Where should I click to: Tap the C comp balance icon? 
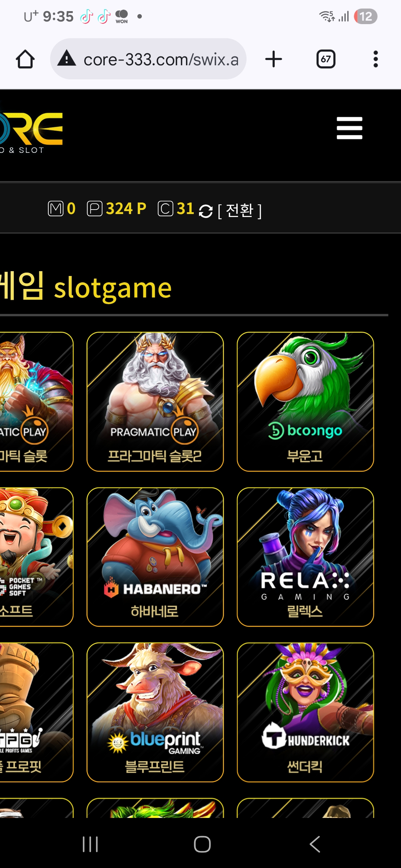(166, 208)
